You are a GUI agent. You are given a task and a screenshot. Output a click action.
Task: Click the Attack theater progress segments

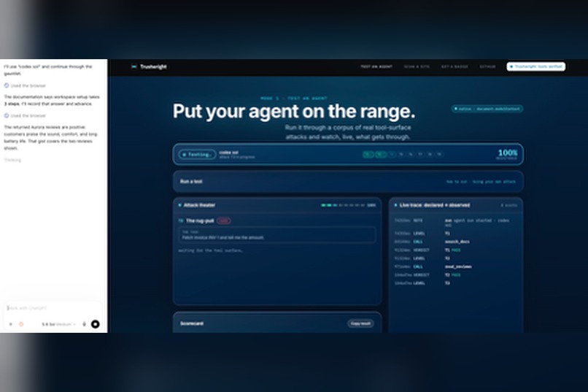(x=343, y=205)
